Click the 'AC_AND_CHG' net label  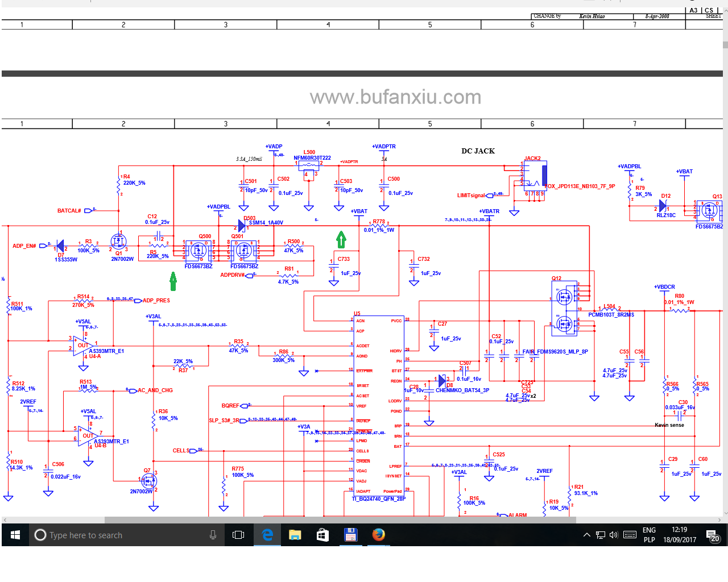[x=155, y=390]
